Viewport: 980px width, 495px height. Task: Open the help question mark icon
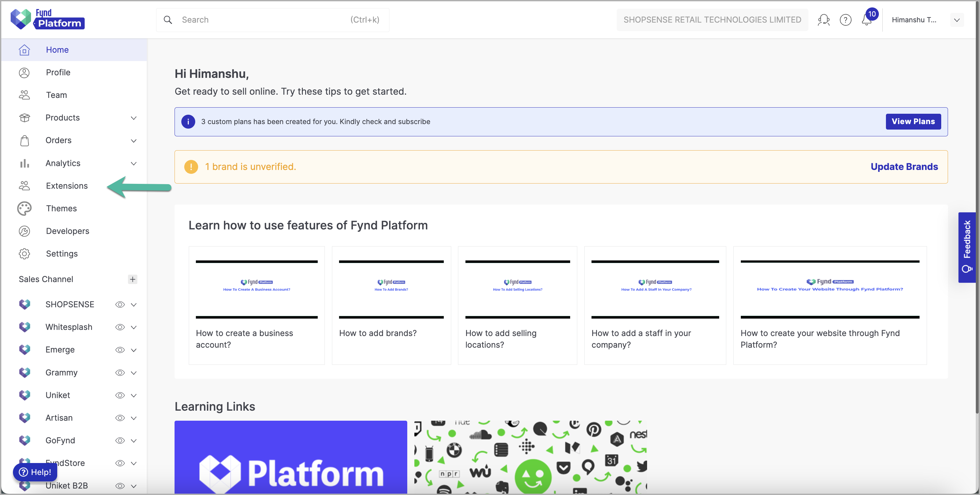tap(845, 20)
